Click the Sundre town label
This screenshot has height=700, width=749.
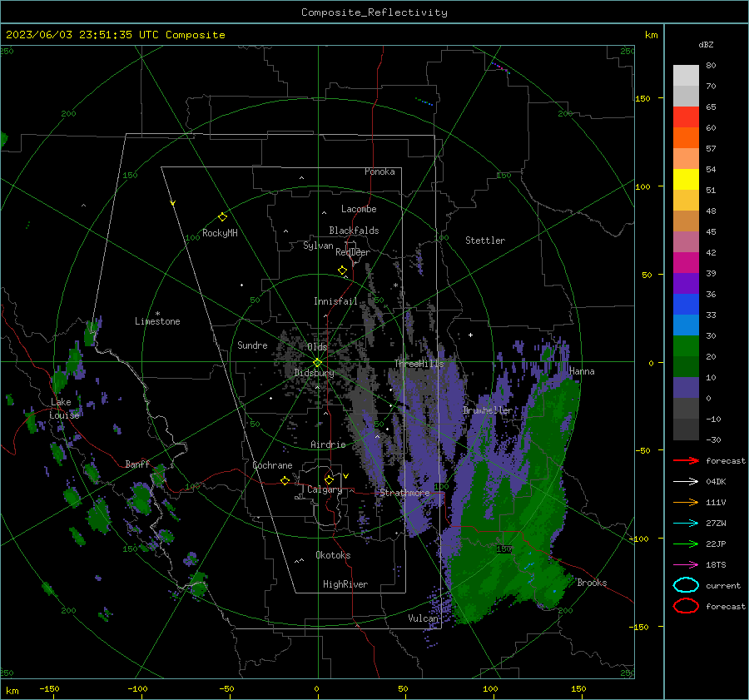(252, 345)
